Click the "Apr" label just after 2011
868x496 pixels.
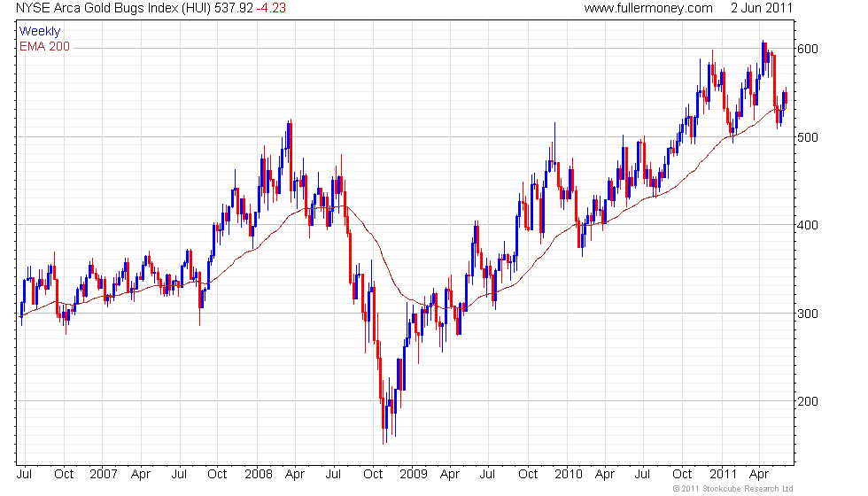(x=759, y=475)
